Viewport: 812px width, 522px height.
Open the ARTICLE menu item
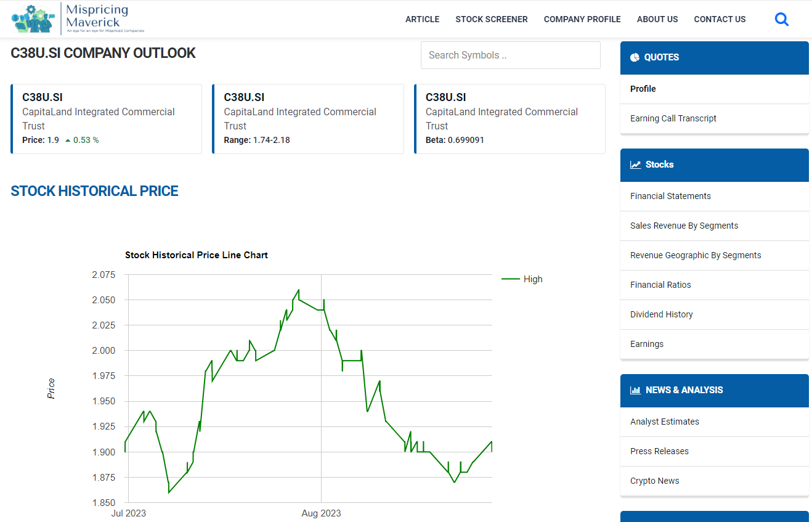pyautogui.click(x=422, y=19)
